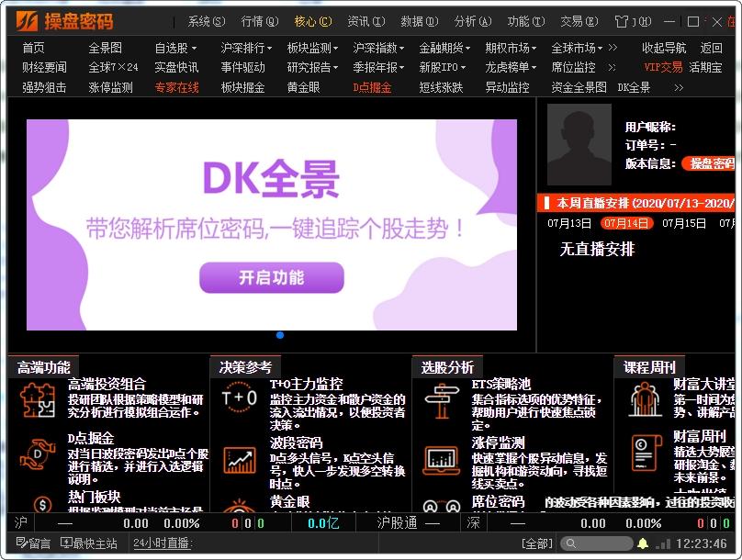742x560 pixels.
Task: Open the 数据(D) menu
Action: pos(420,21)
